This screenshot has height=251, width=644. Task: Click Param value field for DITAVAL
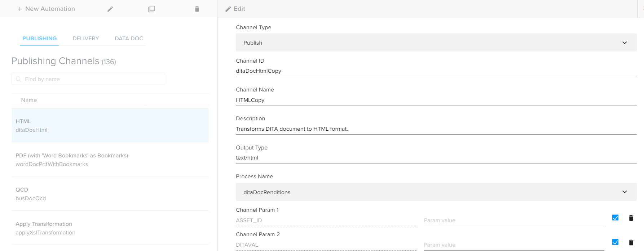coord(514,245)
